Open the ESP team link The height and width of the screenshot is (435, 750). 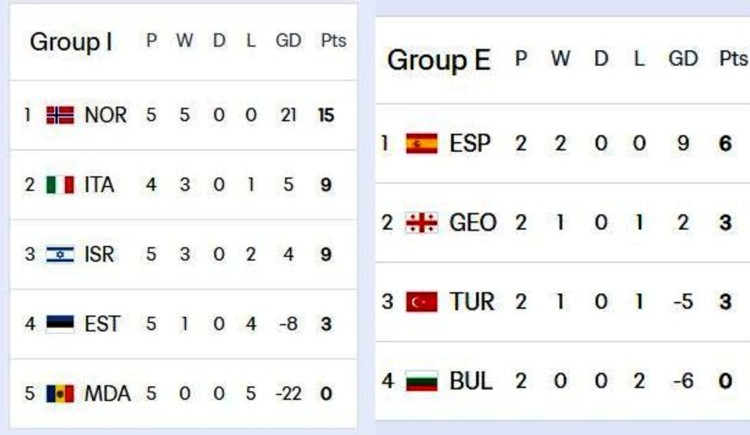[x=470, y=143]
